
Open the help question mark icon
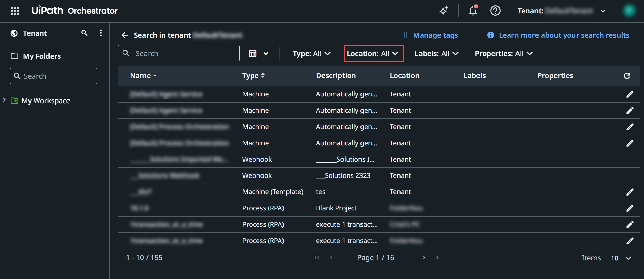(x=495, y=11)
